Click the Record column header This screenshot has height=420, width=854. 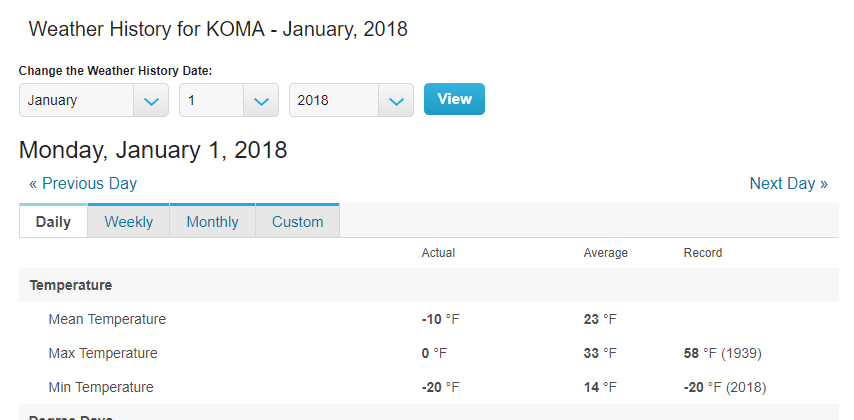(702, 253)
